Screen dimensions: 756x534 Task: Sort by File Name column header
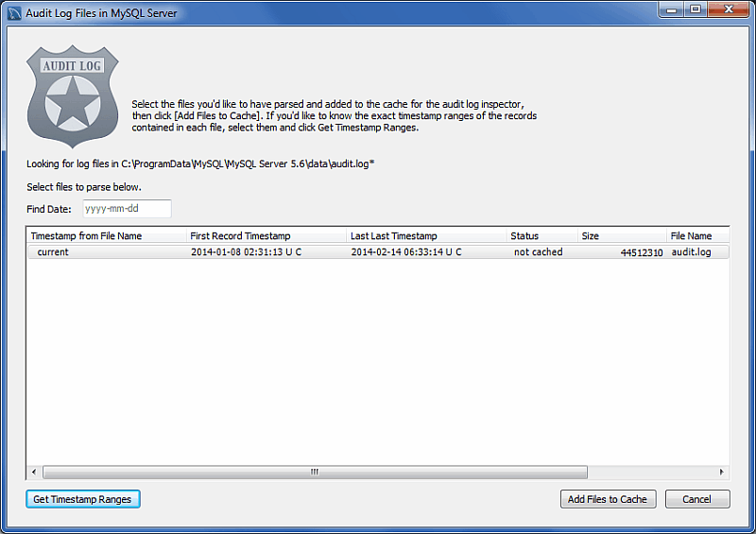(697, 236)
